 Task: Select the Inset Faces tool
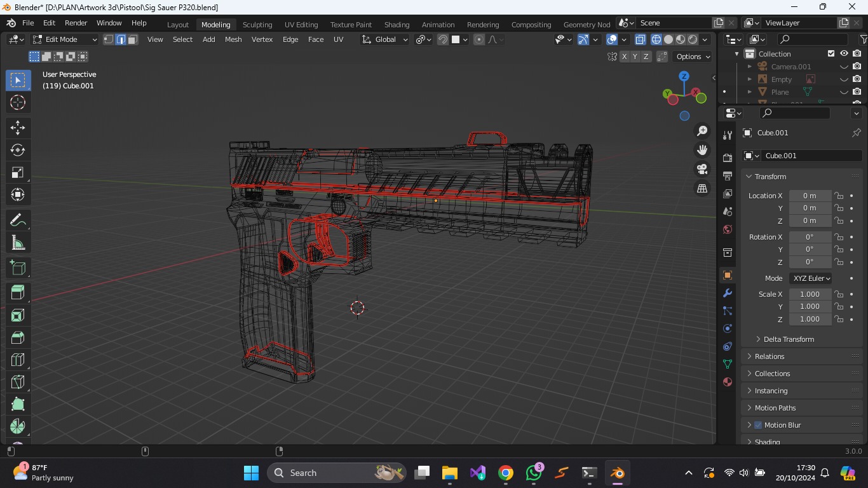point(18,315)
